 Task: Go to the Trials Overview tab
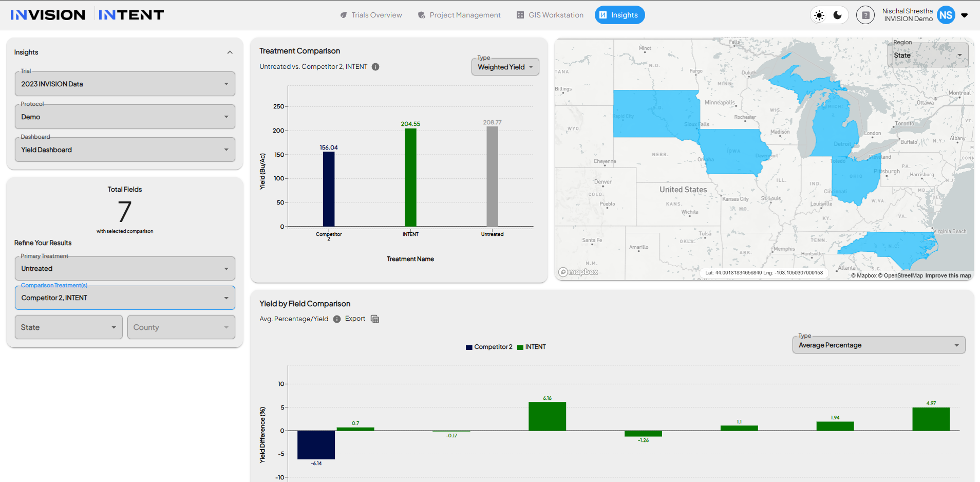371,15
